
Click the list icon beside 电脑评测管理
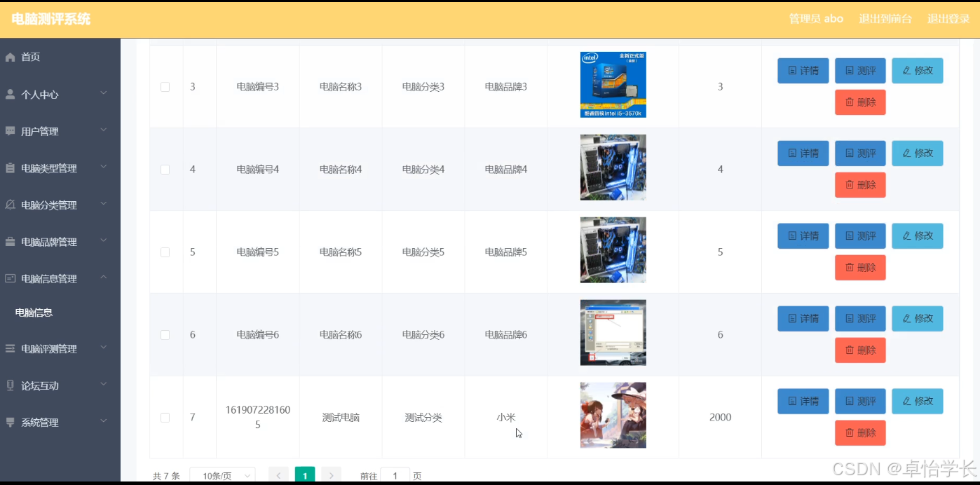(10, 348)
